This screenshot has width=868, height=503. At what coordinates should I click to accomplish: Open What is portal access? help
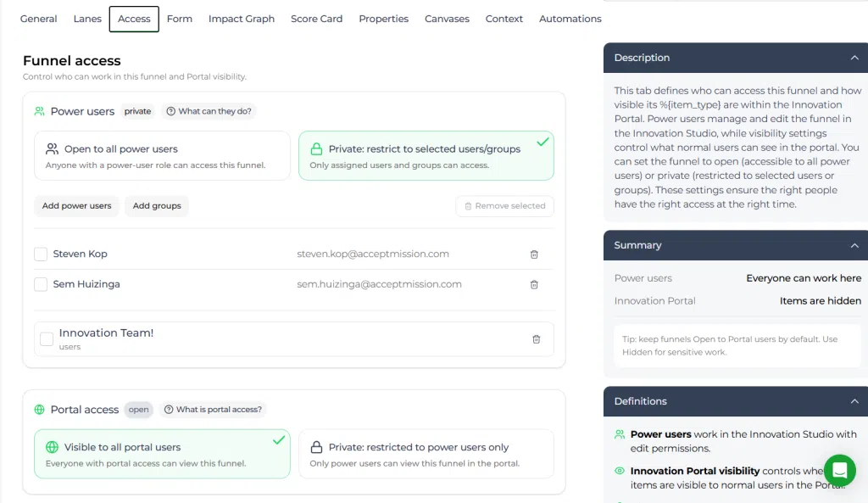213,410
